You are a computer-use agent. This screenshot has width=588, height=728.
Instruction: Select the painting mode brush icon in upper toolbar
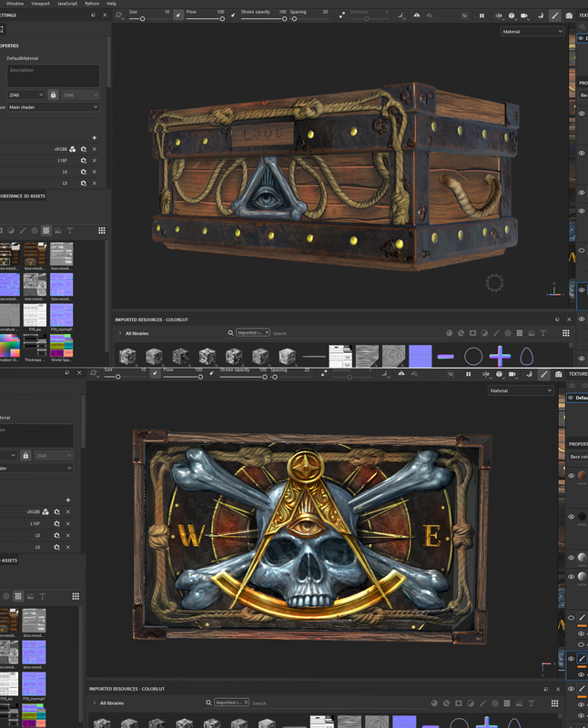click(x=554, y=15)
